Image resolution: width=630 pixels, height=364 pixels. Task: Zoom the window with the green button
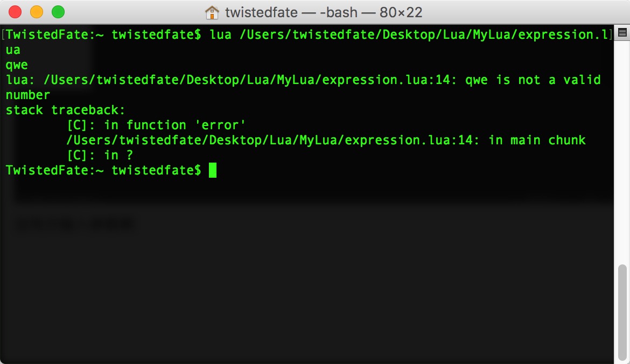click(58, 12)
